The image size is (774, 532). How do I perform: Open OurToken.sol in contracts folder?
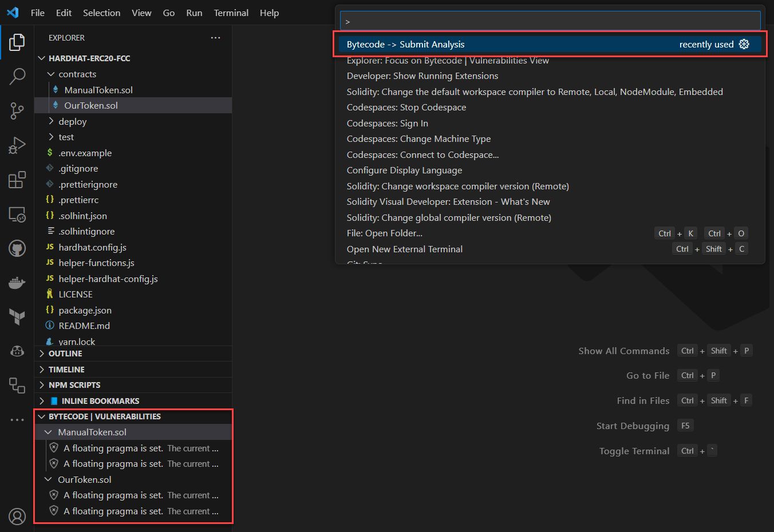tap(133, 105)
